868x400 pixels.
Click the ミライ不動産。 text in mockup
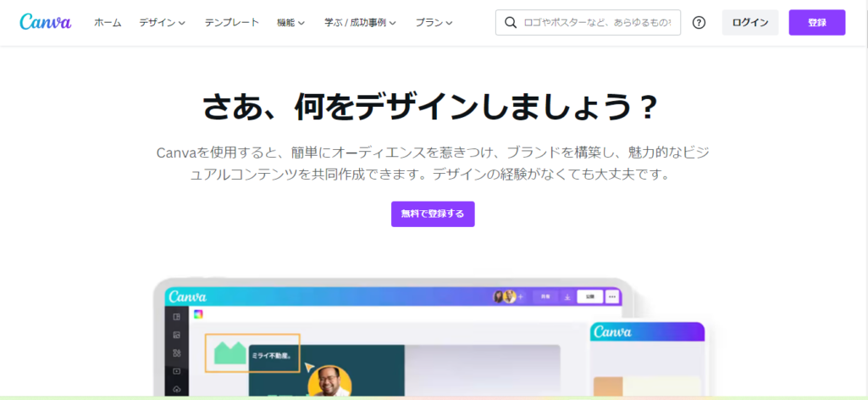pyautogui.click(x=271, y=356)
